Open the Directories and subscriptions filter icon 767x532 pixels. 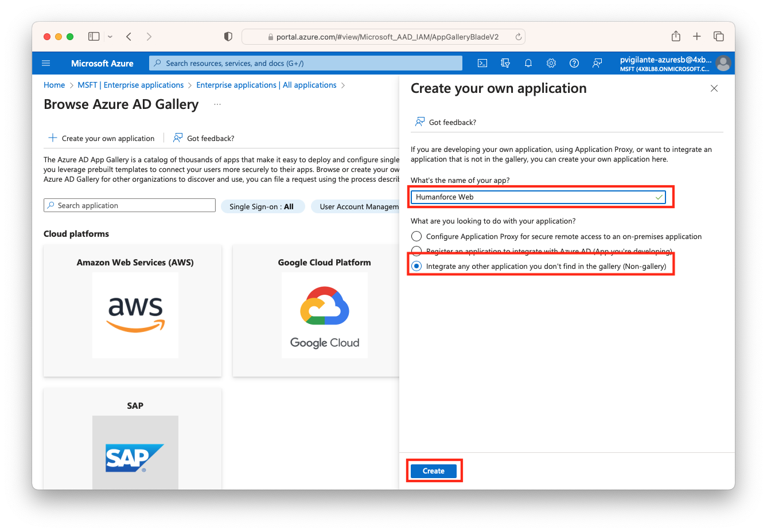[x=505, y=63]
